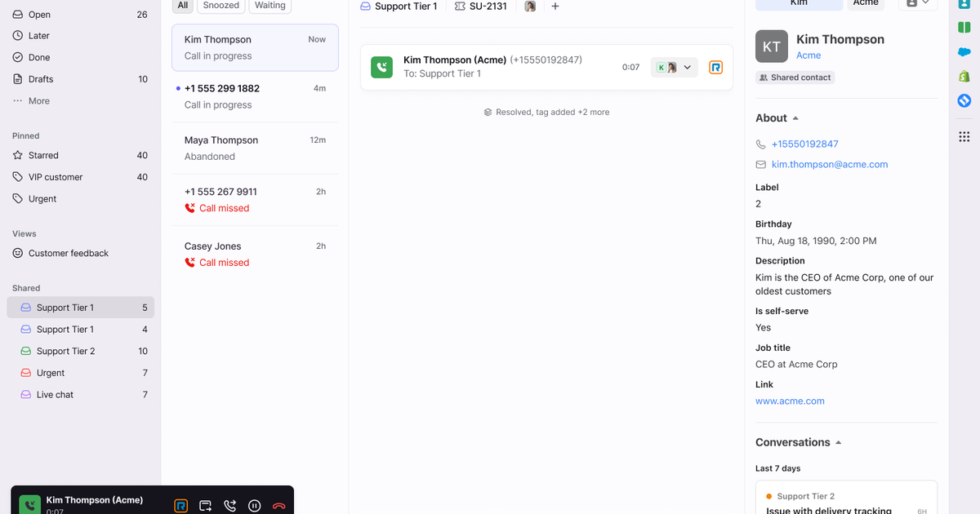Click the plus button to add a tag
The width and height of the screenshot is (980, 514).
(x=555, y=7)
